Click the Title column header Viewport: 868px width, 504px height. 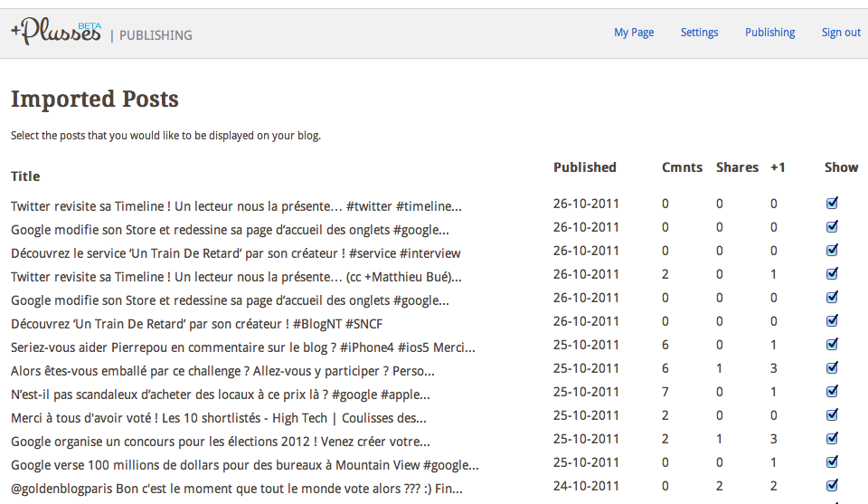tap(25, 176)
